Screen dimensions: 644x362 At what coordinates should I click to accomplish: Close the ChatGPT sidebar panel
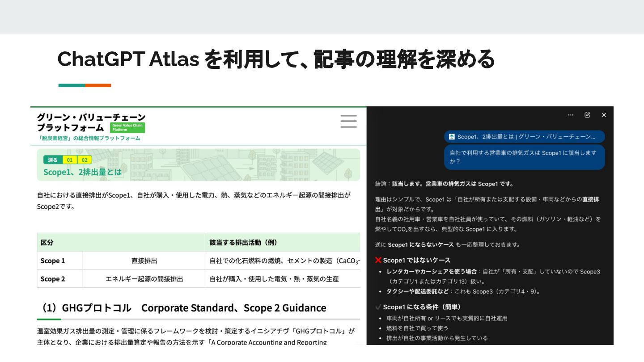pos(604,115)
